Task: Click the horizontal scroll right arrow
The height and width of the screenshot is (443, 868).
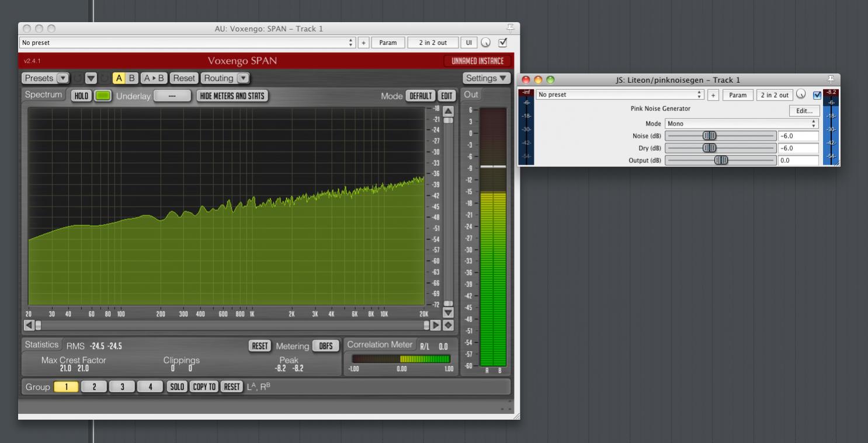Action: click(437, 325)
